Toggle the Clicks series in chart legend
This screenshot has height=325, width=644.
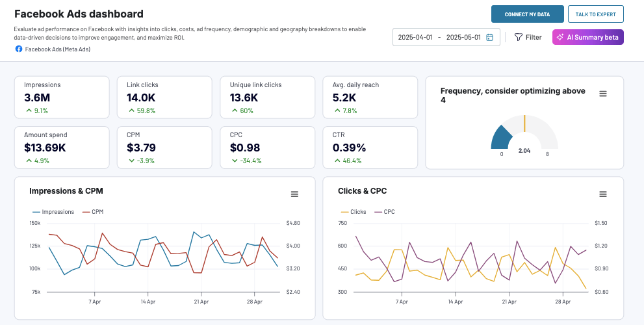click(354, 212)
